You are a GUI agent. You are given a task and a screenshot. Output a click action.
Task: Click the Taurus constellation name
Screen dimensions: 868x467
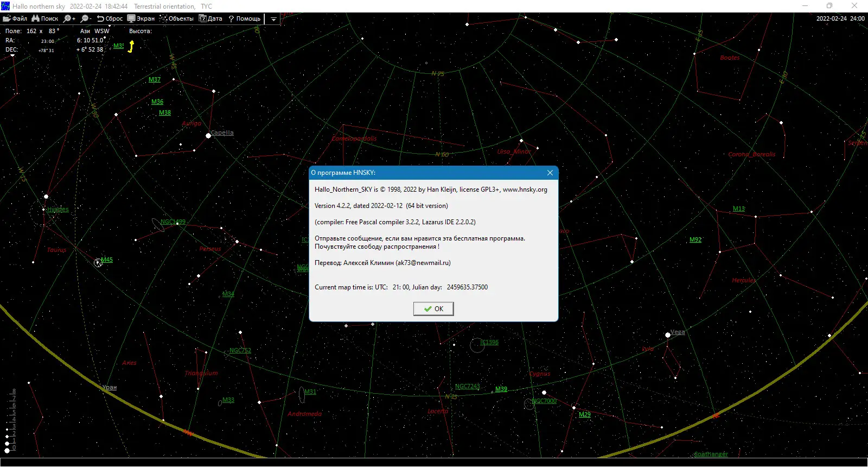pyautogui.click(x=56, y=250)
